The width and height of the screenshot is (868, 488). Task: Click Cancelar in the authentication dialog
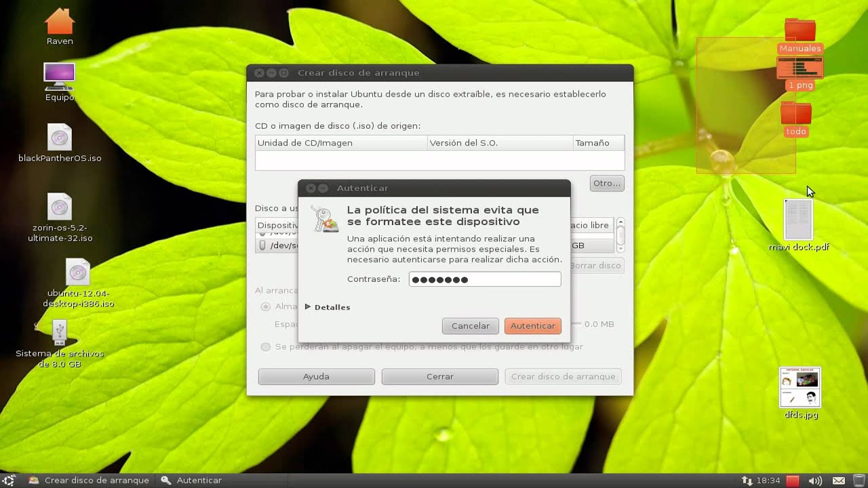(471, 326)
